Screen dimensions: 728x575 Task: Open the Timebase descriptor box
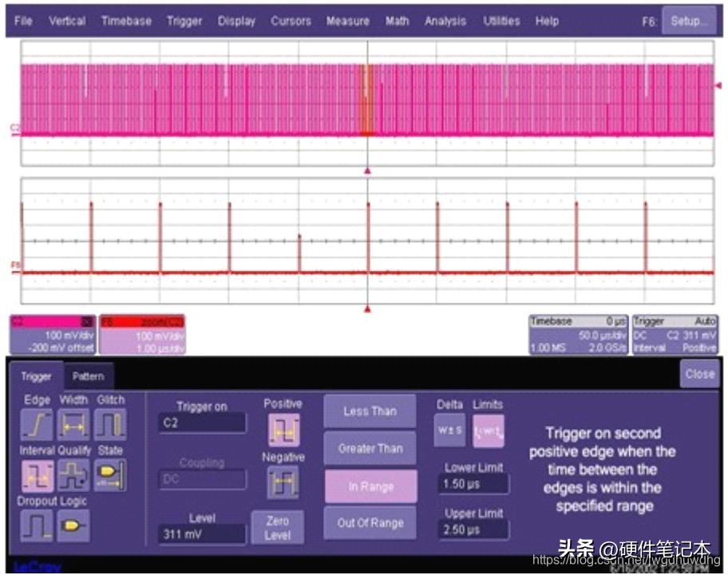point(579,335)
